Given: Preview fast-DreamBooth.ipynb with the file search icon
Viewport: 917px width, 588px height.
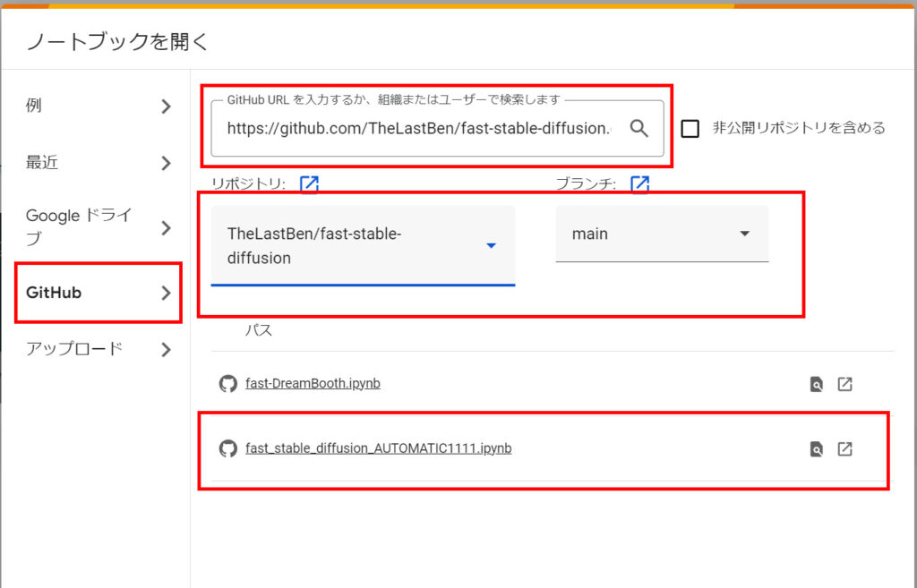Looking at the screenshot, I should [816, 385].
